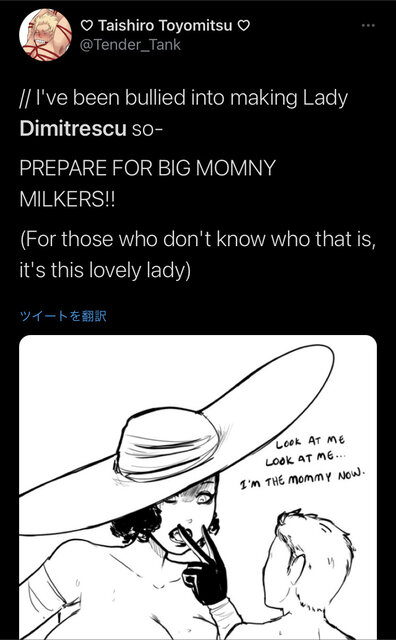Screen dimensions: 396x640
Task: Click the handwritten 'I'm the mommy now' text
Action: pos(302,477)
